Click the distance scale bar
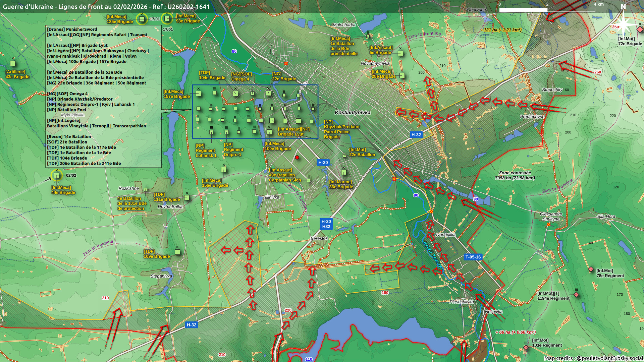This screenshot has height=362, width=644. [547, 10]
